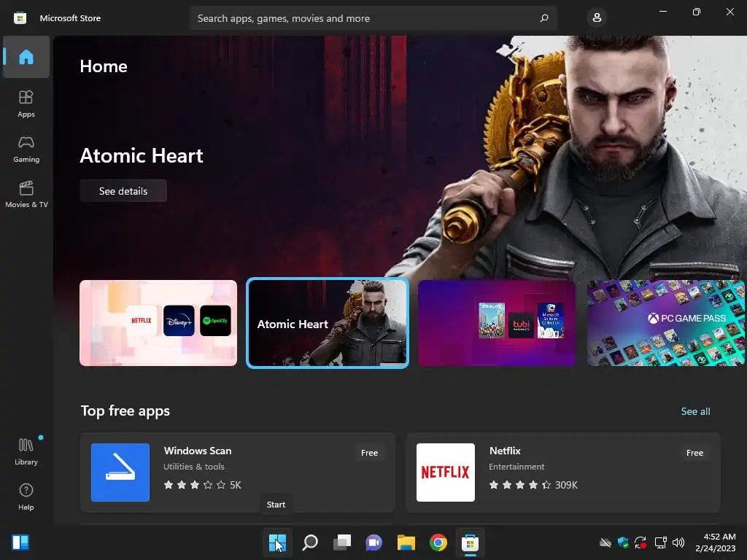Screen dimensions: 747x560
Task: Click the Roblox cover in carousel card
Action: 492,320
